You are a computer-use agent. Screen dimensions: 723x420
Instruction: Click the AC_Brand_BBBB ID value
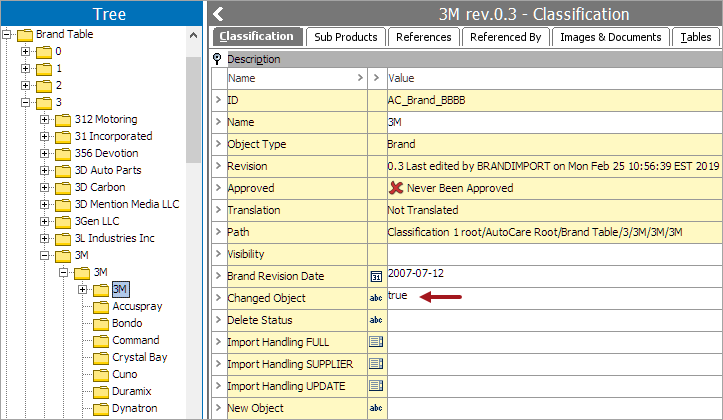coord(427,100)
